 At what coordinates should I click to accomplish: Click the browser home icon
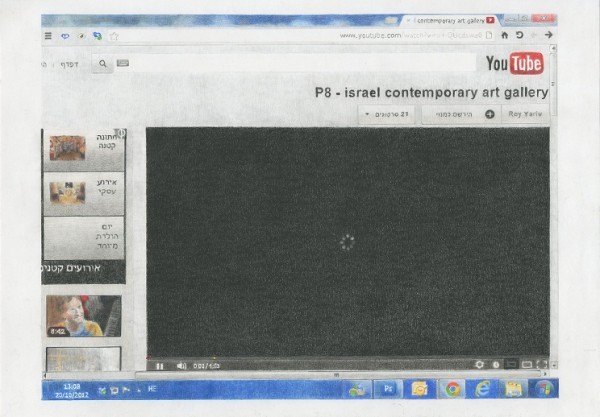tap(505, 35)
